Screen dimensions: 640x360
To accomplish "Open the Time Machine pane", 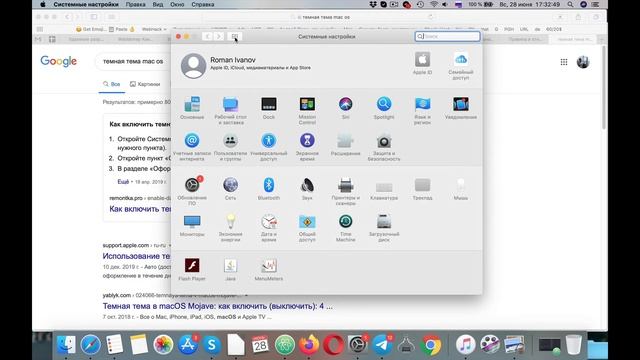I will pos(345,227).
